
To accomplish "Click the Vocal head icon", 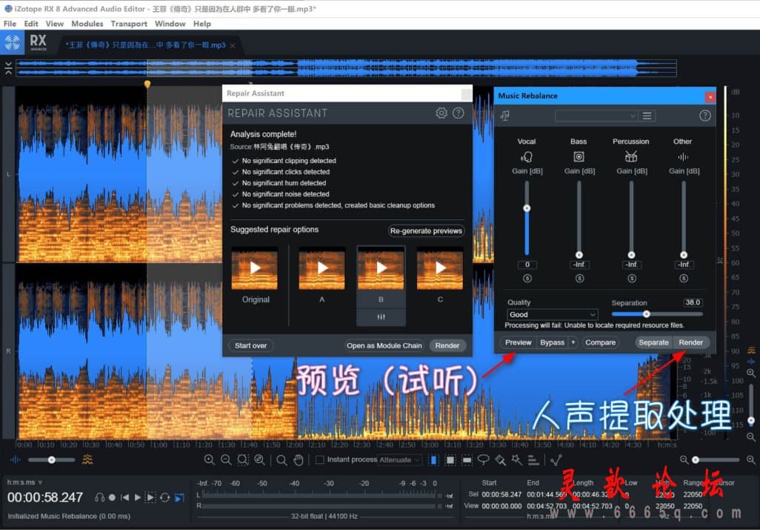I will (x=527, y=156).
